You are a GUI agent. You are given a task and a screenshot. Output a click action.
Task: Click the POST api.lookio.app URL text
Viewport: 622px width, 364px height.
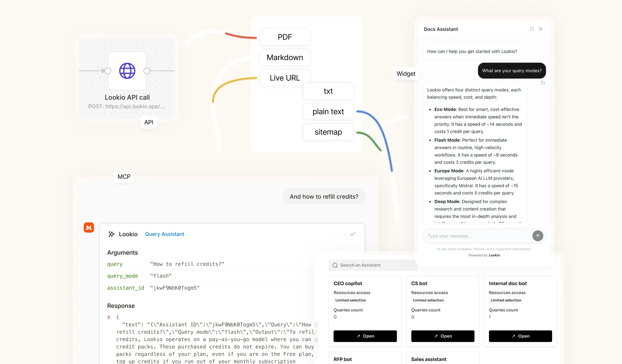click(x=126, y=106)
